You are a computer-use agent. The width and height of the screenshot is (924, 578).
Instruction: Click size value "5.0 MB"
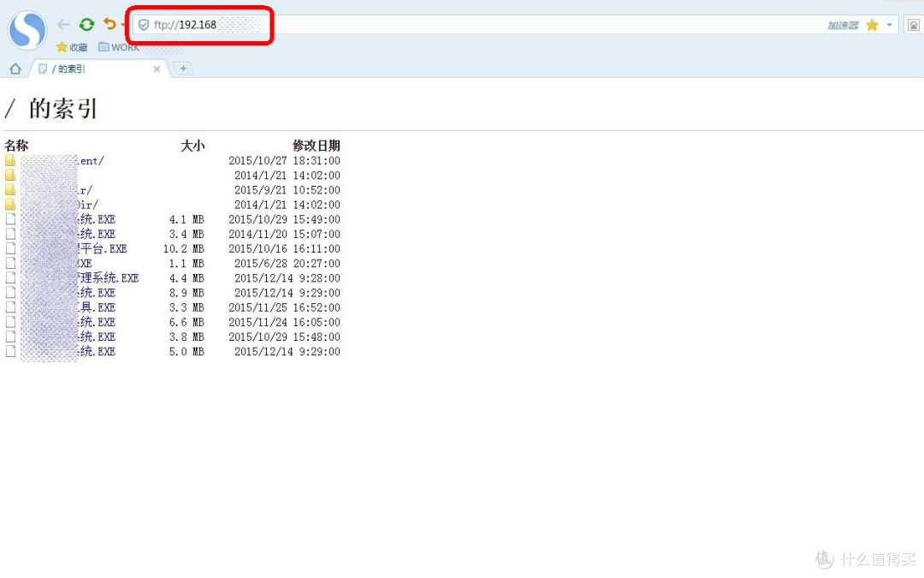(187, 352)
